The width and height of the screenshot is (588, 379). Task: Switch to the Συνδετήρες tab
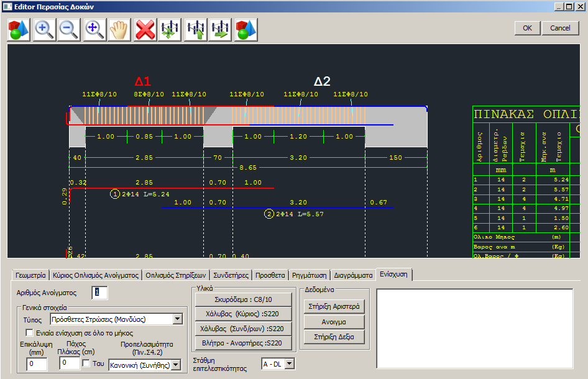(x=231, y=275)
